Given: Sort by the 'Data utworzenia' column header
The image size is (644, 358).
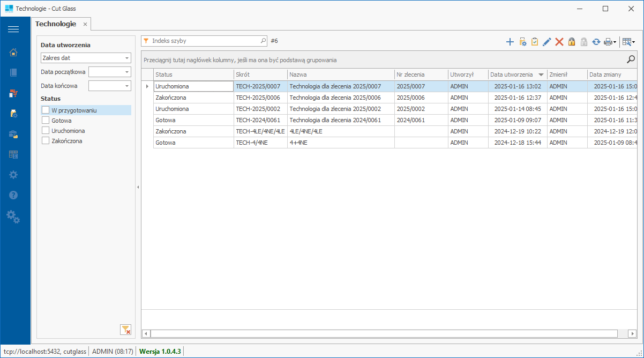Looking at the screenshot, I should [x=511, y=74].
